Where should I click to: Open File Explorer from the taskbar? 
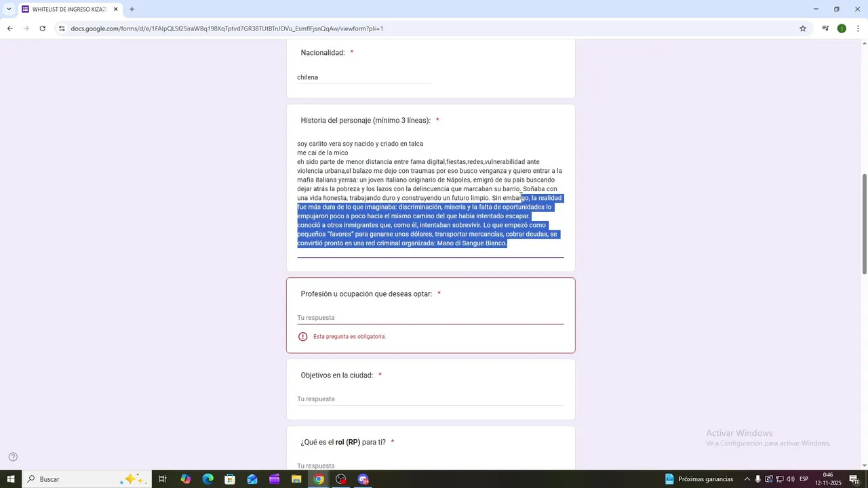click(x=296, y=479)
